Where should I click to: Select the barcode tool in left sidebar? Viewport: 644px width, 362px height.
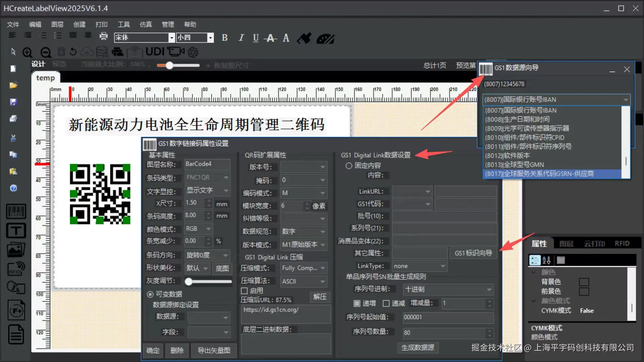tap(16, 212)
